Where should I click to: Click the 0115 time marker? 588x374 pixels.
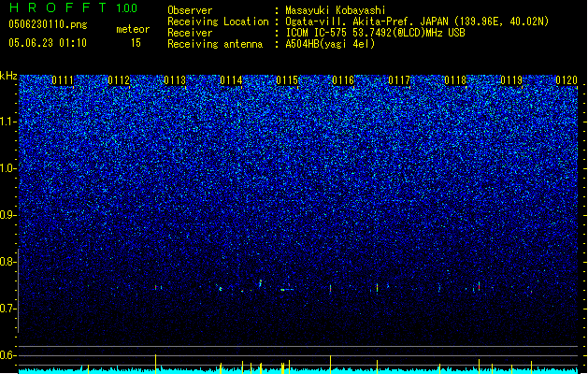coord(287,80)
